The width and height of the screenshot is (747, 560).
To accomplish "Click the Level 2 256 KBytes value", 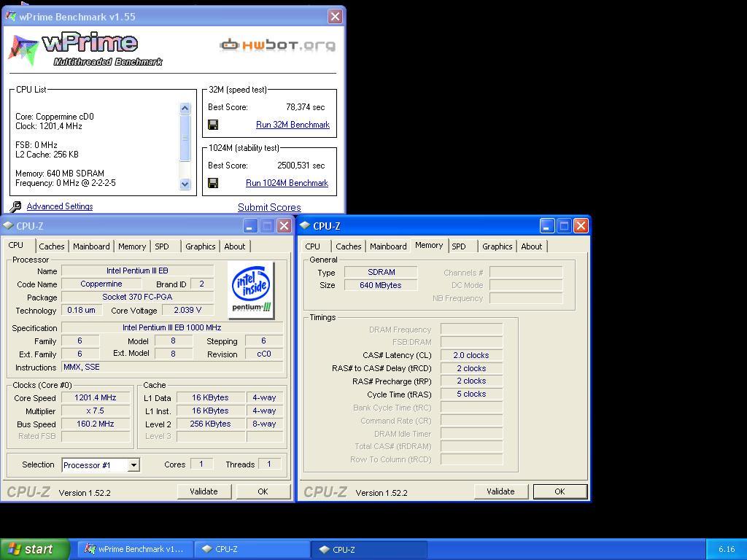I will tap(210, 424).
